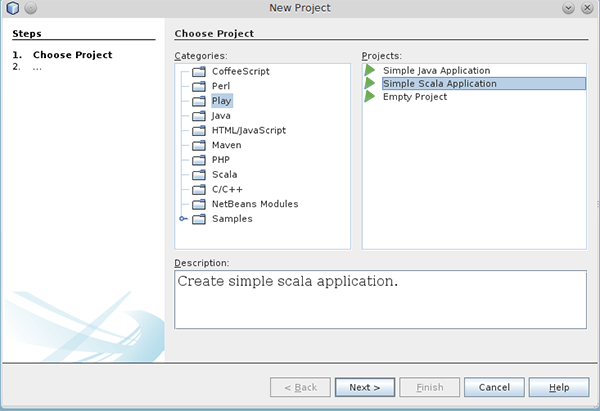This screenshot has height=411, width=600.
Task: Click the disabled Finish button
Action: [x=429, y=387]
